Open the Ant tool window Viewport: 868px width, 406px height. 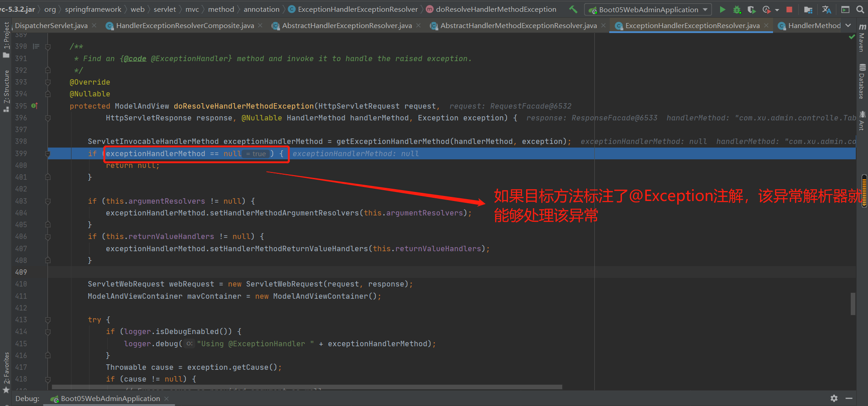[x=862, y=120]
